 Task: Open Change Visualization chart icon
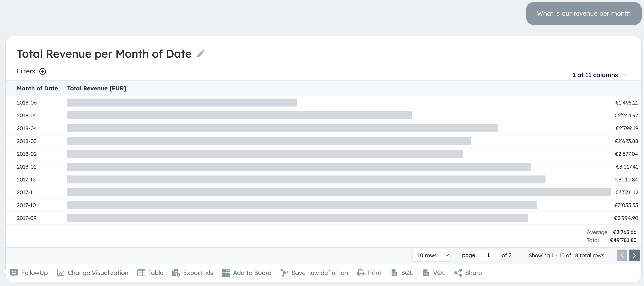coord(61,273)
